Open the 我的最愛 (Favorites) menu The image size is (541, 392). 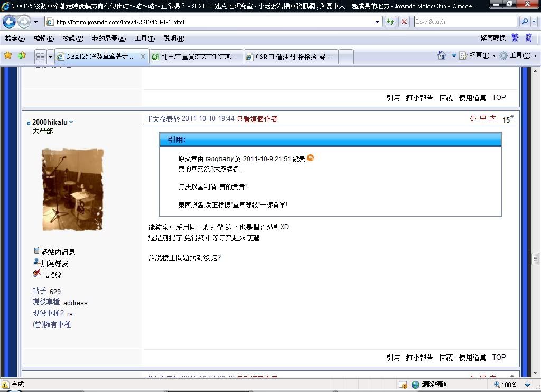pos(109,39)
